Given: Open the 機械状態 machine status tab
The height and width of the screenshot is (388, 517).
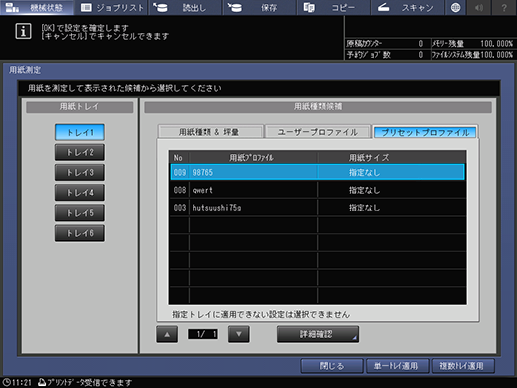Looking at the screenshot, I should pos(37,7).
